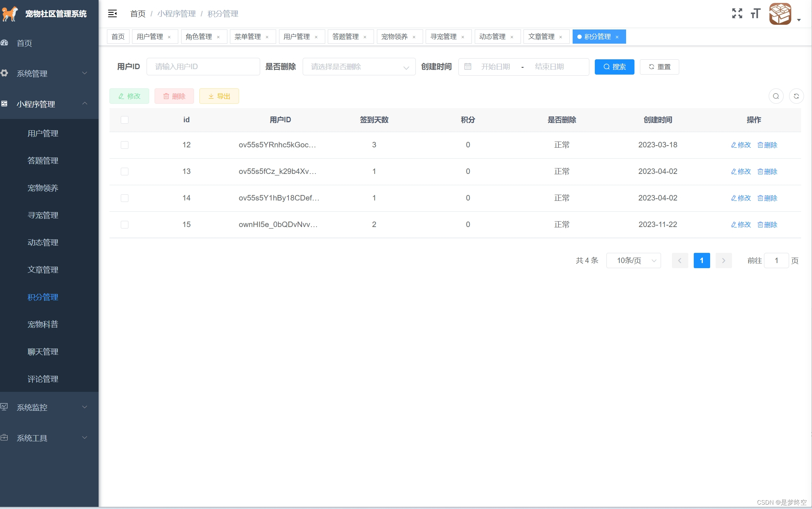Close the 宠物领养 tab
Viewport: 812px width, 509px height.
coord(414,37)
